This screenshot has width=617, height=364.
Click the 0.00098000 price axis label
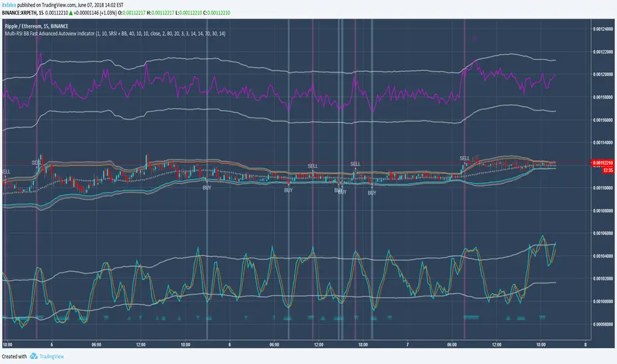(603, 324)
